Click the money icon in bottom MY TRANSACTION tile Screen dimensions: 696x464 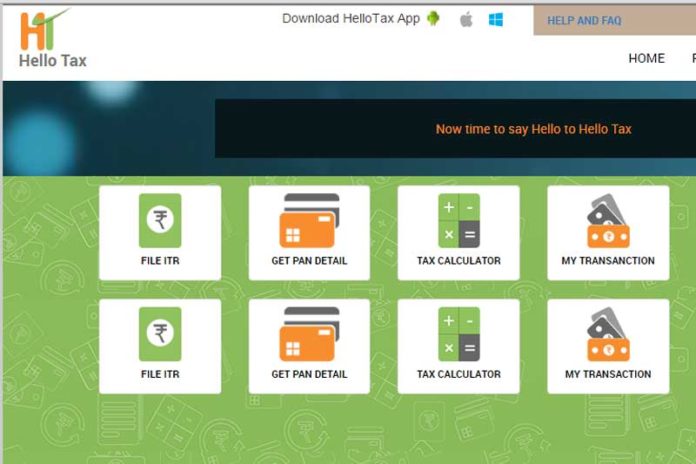coord(608,334)
